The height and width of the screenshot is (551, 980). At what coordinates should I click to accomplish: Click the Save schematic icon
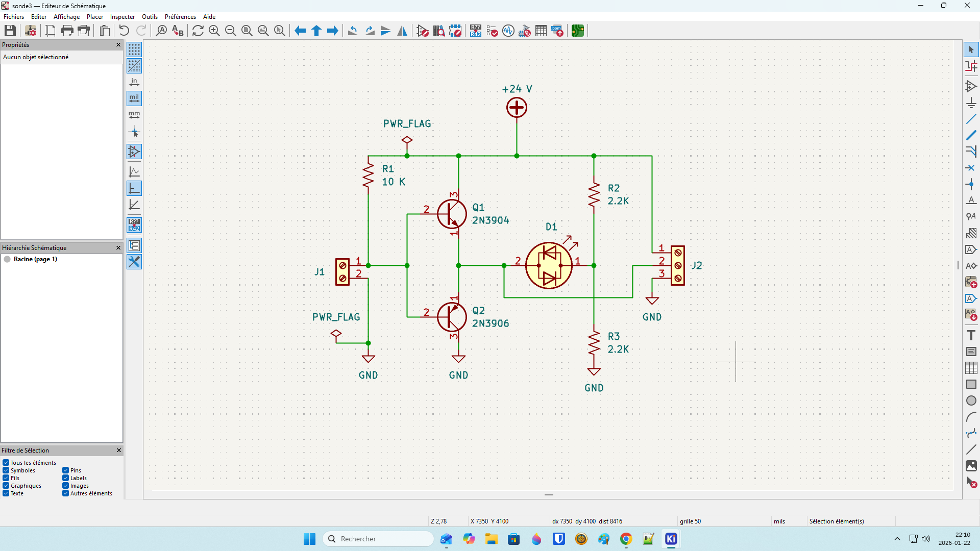(10, 31)
